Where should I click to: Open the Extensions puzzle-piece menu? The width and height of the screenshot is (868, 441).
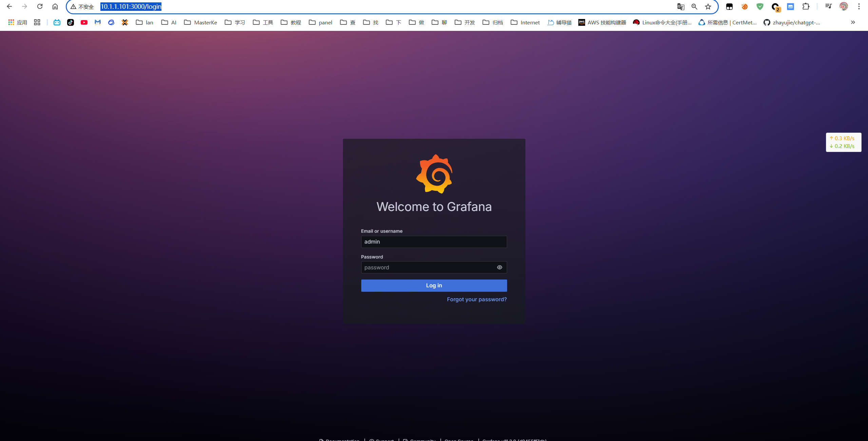806,6
